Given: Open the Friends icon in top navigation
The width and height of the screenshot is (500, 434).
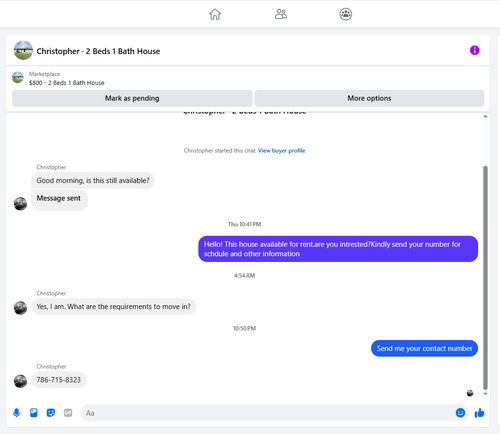Looking at the screenshot, I should tap(281, 14).
